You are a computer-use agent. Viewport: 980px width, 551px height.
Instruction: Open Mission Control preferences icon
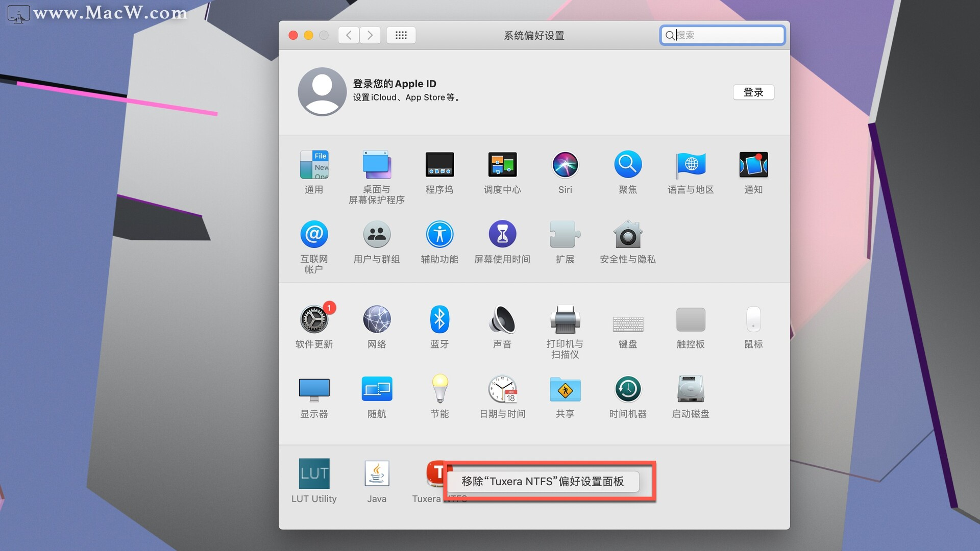point(502,165)
